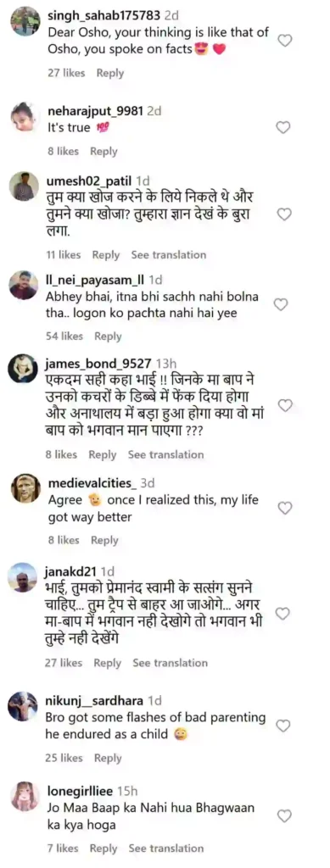
Task: Like umesh02_patil's comment via heart icon
Action: click(284, 214)
